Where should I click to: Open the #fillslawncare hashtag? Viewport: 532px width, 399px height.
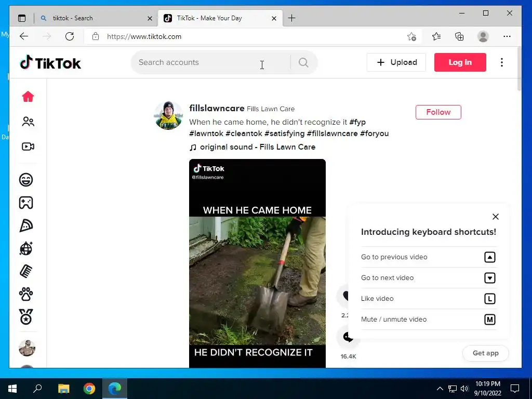click(x=332, y=134)
